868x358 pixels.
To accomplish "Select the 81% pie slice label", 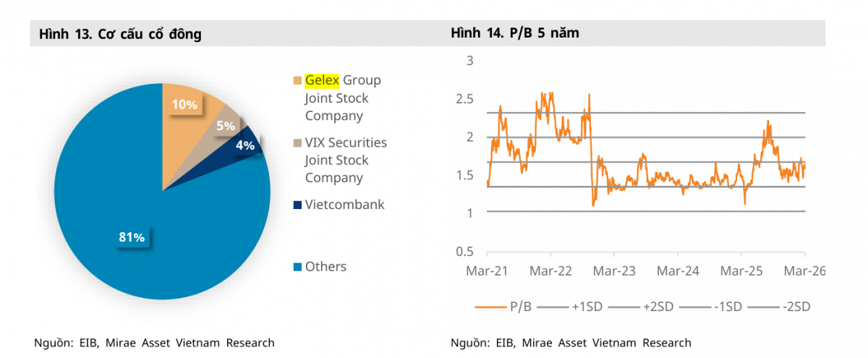I will tap(132, 237).
